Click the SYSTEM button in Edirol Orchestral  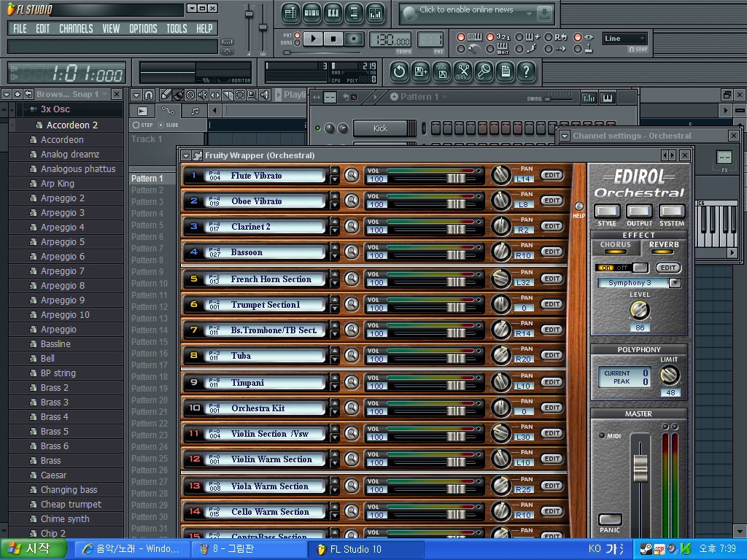point(672,211)
